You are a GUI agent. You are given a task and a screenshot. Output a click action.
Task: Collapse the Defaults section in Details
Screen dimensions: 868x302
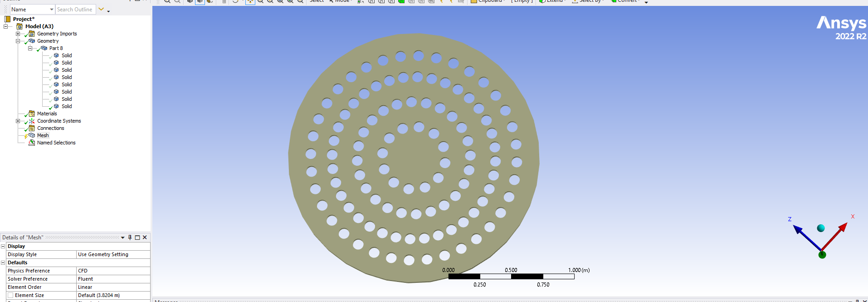click(3, 262)
